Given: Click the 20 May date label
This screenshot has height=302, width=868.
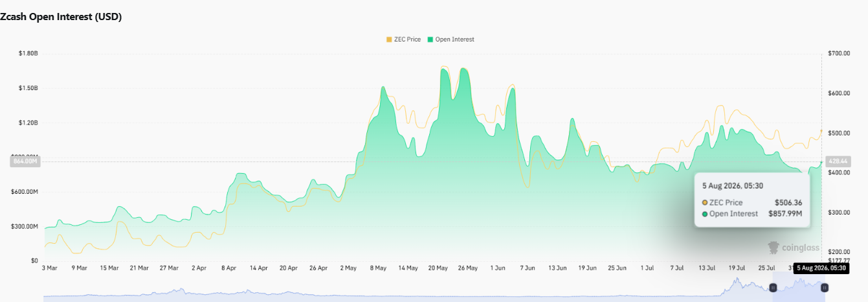Looking at the screenshot, I should [x=438, y=268].
